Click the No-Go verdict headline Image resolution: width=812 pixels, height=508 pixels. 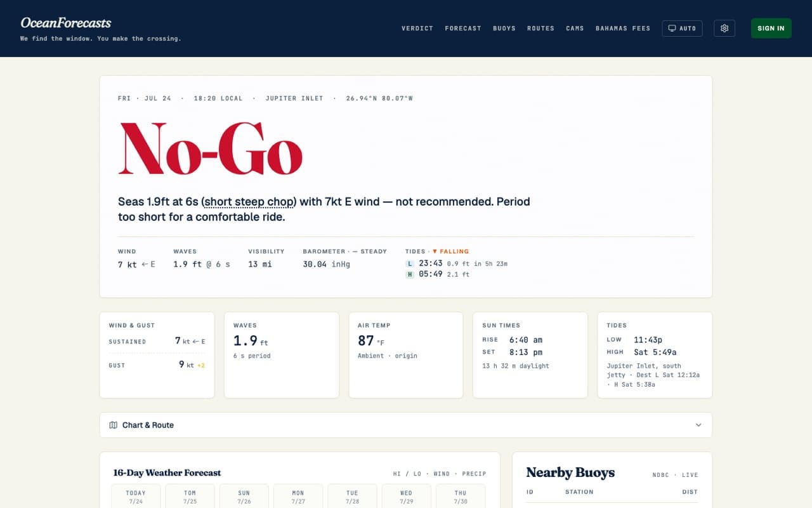211,148
